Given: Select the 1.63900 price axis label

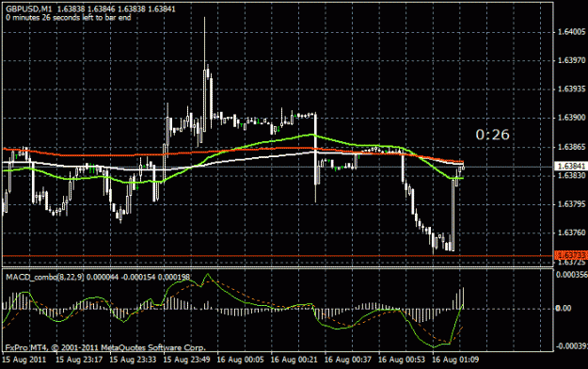Looking at the screenshot, I should click(571, 118).
